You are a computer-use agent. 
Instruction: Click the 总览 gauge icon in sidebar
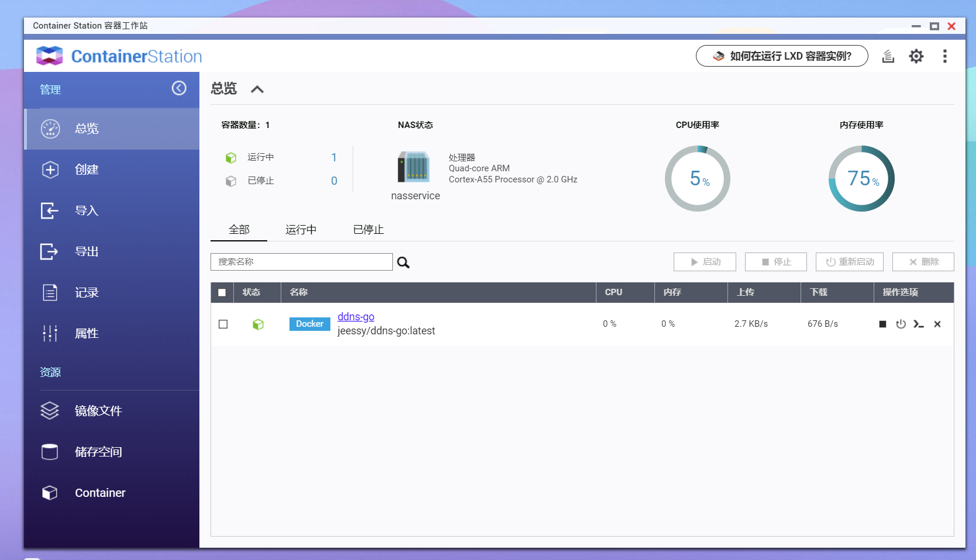click(x=50, y=129)
